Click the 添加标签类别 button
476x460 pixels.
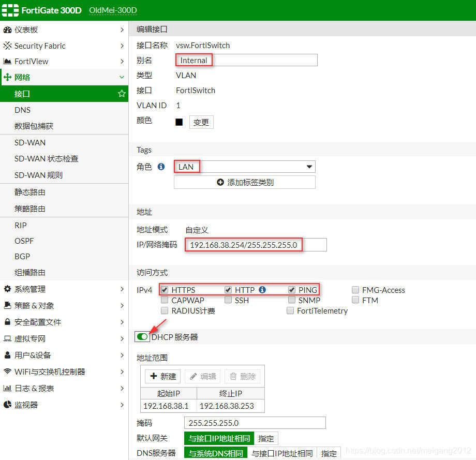(x=244, y=182)
